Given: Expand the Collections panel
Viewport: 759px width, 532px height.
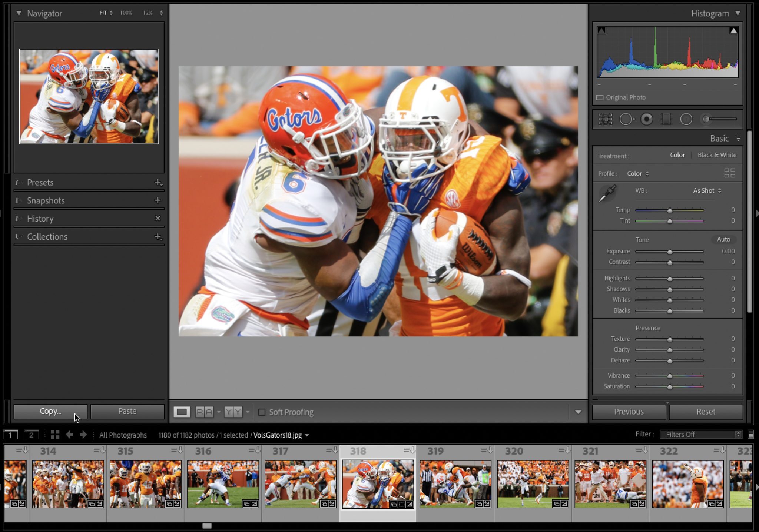Looking at the screenshot, I should click(47, 237).
